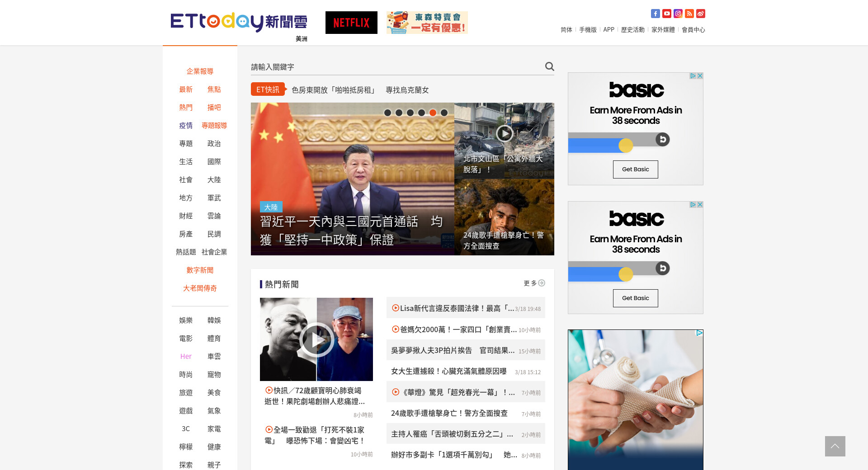Image resolution: width=868 pixels, height=470 pixels.
Task: Open 家外媒體 link
Action: tap(663, 30)
